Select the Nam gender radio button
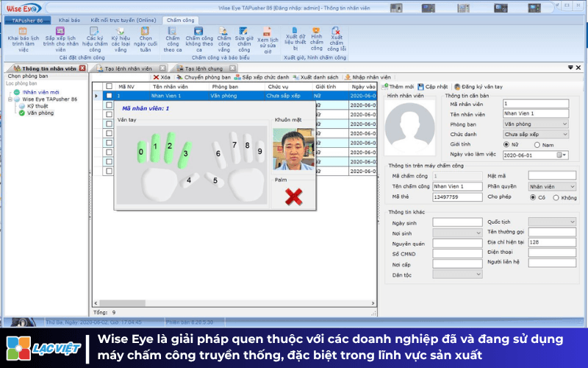This screenshot has height=368, width=588. (x=537, y=144)
